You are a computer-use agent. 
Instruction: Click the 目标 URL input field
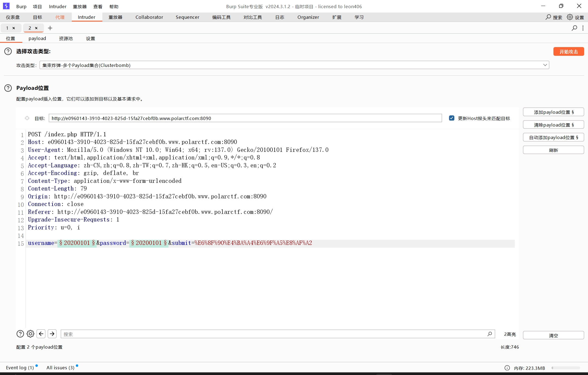(245, 118)
